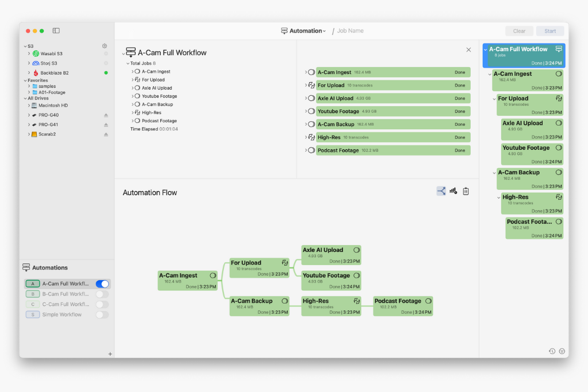Enable the Simple Workflow toggle
The height and width of the screenshot is (392, 588).
pyautogui.click(x=102, y=315)
